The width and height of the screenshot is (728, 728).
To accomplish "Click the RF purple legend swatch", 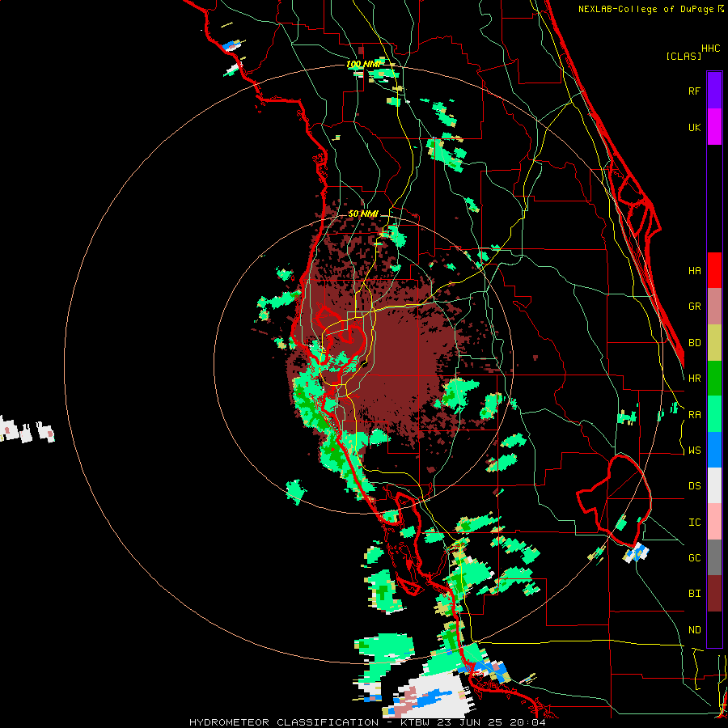I will click(x=714, y=90).
